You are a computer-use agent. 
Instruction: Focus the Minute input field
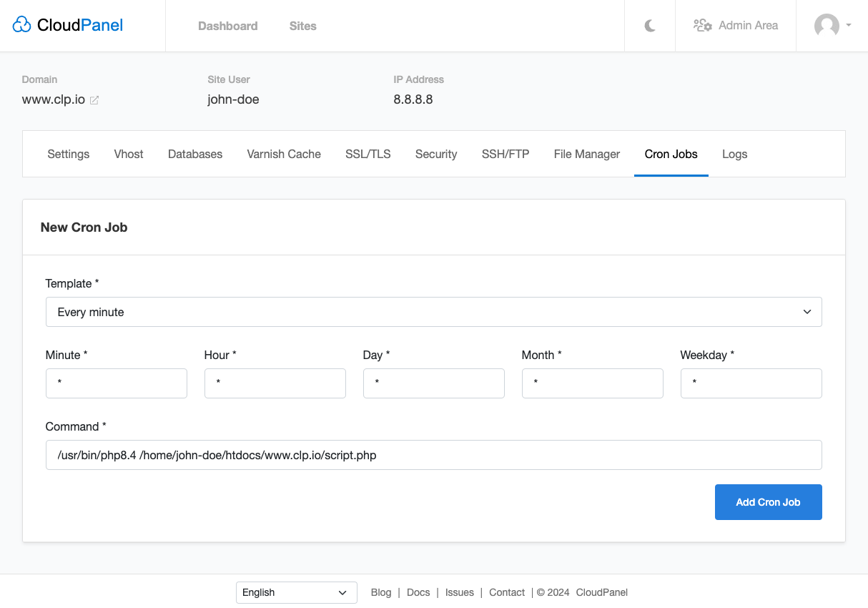pos(117,383)
